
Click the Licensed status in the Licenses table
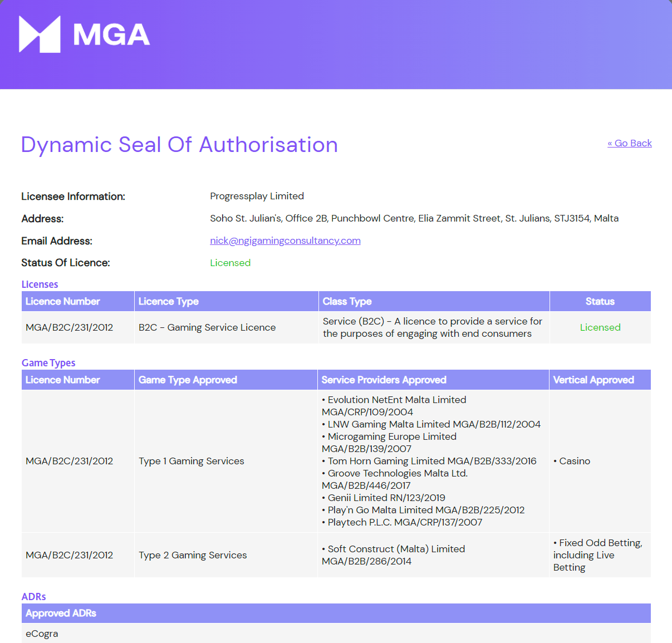pyautogui.click(x=600, y=327)
